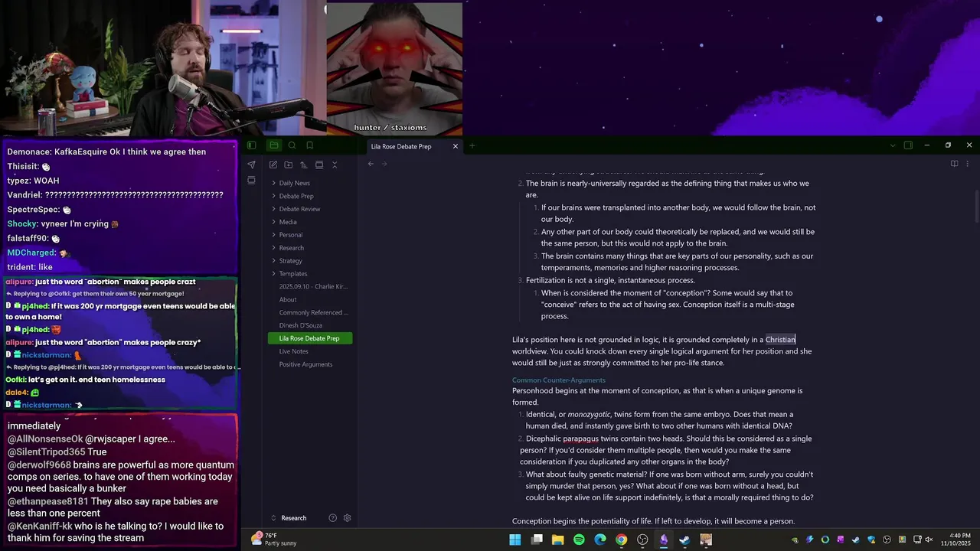Open a new tab with plus
This screenshot has height=551, width=980.
(472, 146)
